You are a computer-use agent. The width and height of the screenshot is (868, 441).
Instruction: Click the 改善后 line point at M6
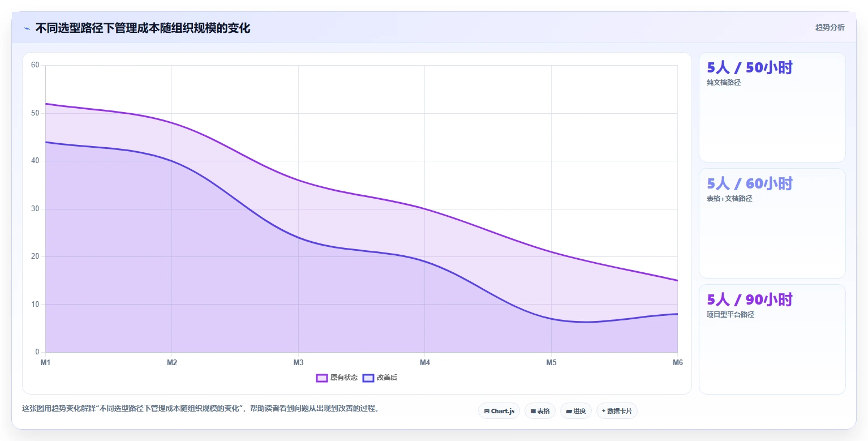point(677,314)
